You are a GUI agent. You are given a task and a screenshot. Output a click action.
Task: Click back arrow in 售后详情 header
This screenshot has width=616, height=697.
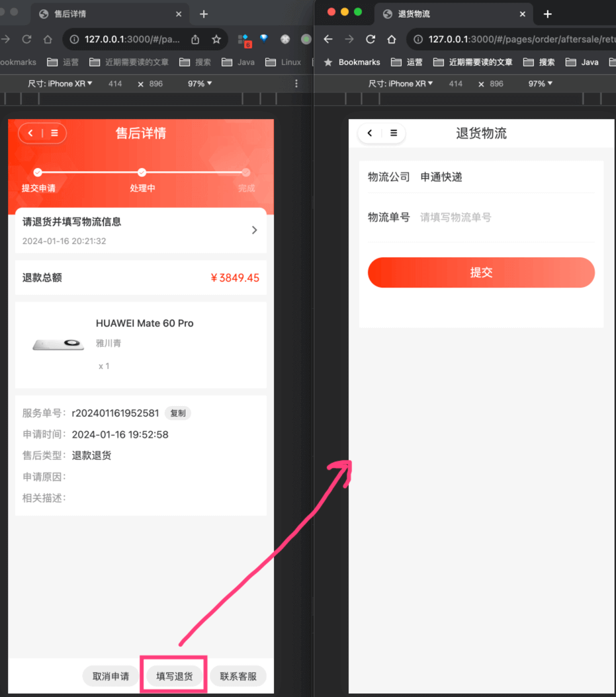tap(30, 134)
